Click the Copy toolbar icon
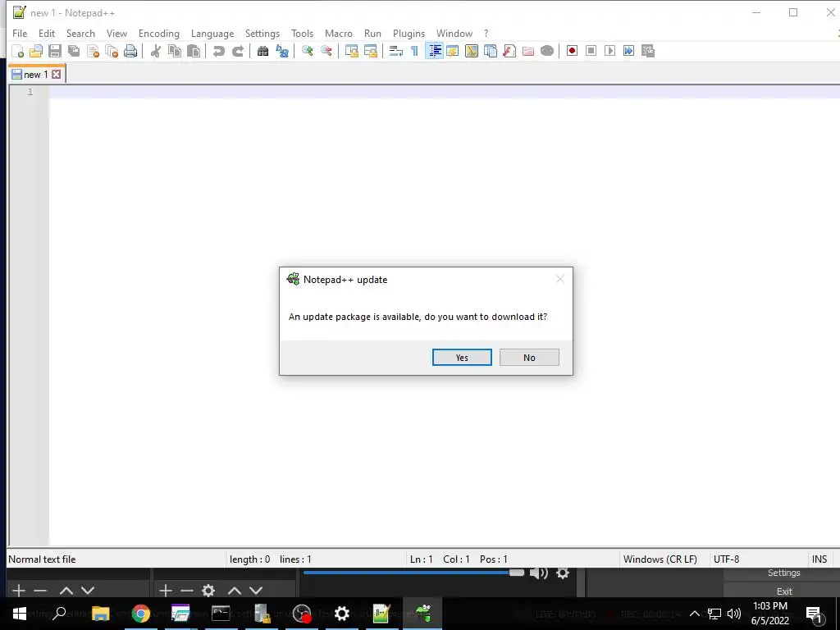This screenshot has width=840, height=630. click(175, 51)
